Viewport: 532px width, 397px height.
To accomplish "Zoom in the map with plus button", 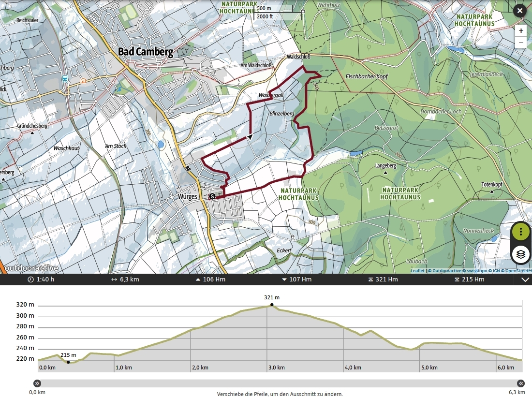I will click(520, 30).
